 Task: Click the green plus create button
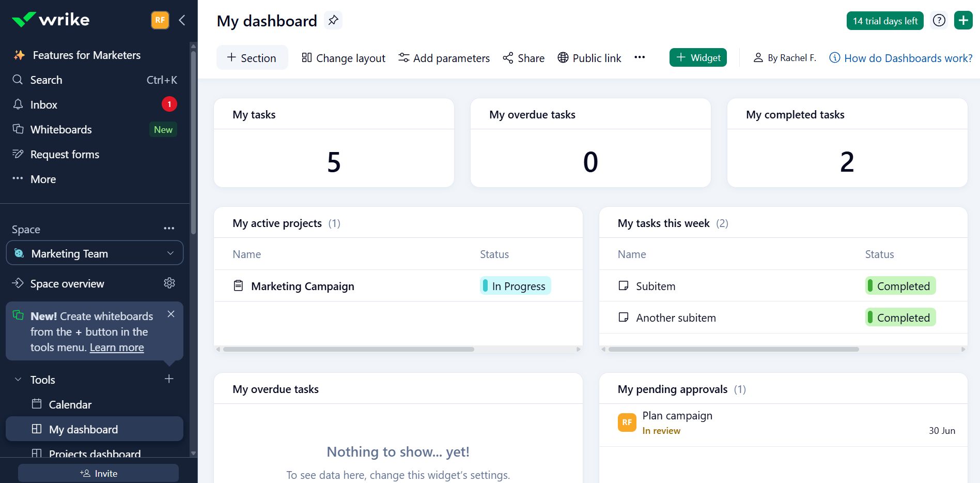point(963,20)
